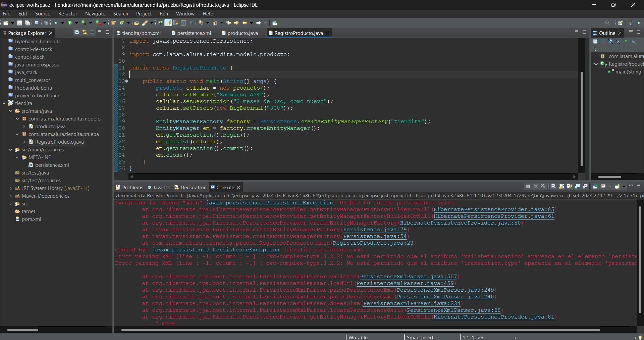Jump to Previous Annotation icon
The image size is (644, 340).
(x=215, y=23)
